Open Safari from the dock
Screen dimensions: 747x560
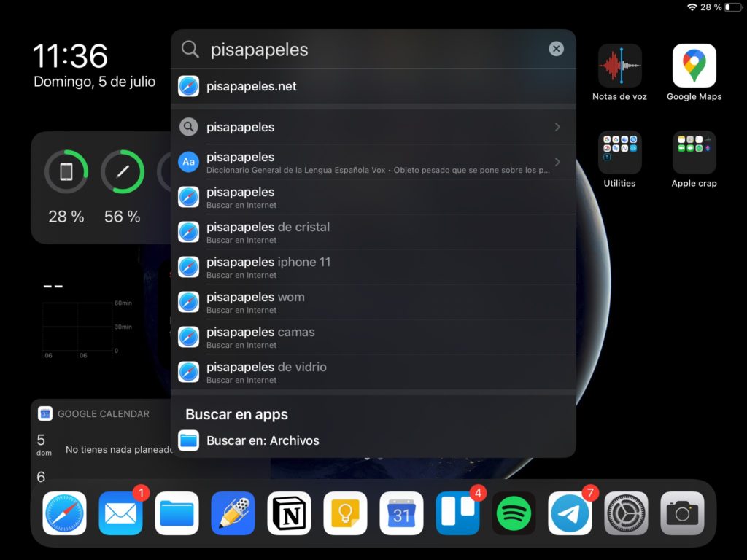(64, 513)
